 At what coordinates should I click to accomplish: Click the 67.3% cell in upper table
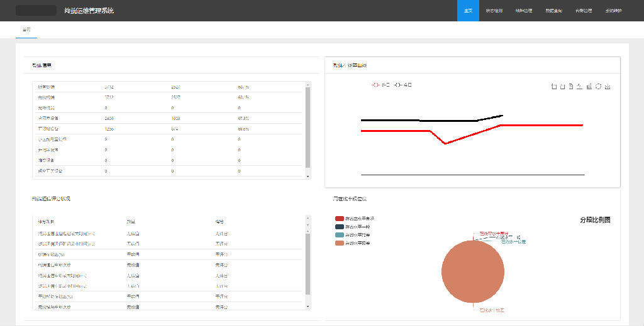point(243,119)
